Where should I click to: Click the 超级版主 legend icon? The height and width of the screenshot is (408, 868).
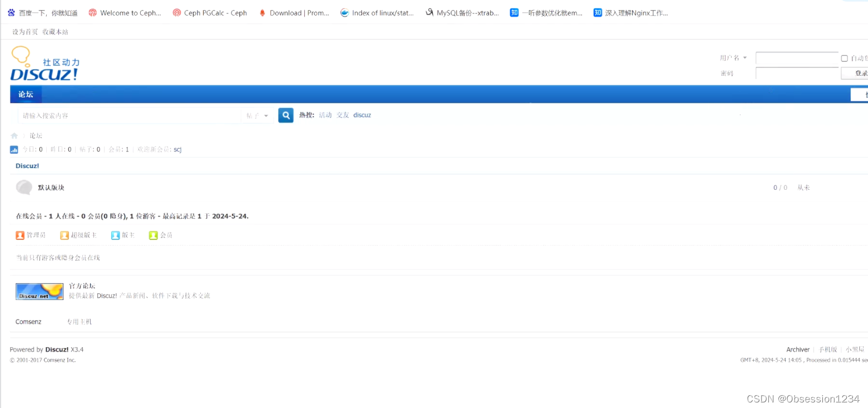coord(65,235)
